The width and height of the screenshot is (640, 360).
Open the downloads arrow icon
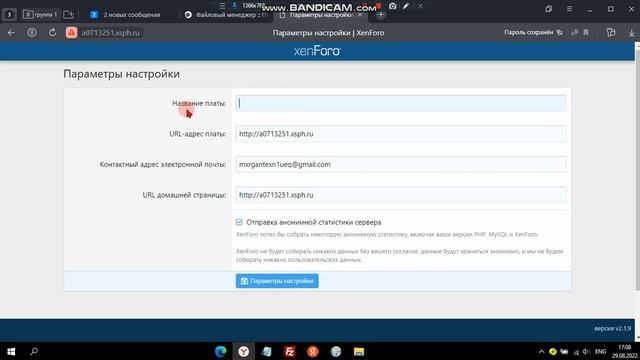click(x=631, y=33)
